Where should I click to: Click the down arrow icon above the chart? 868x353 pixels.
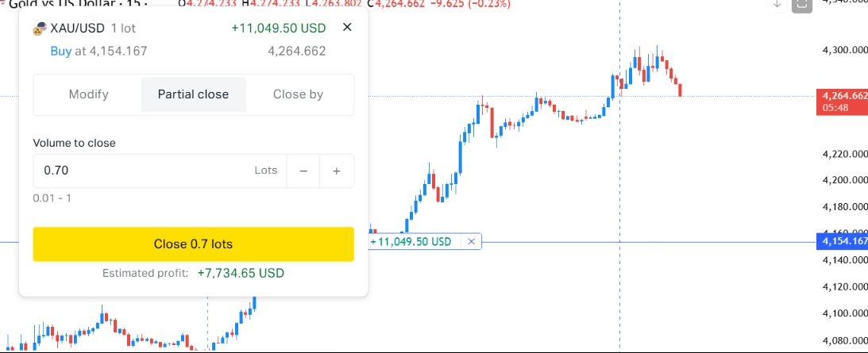pyautogui.click(x=777, y=4)
